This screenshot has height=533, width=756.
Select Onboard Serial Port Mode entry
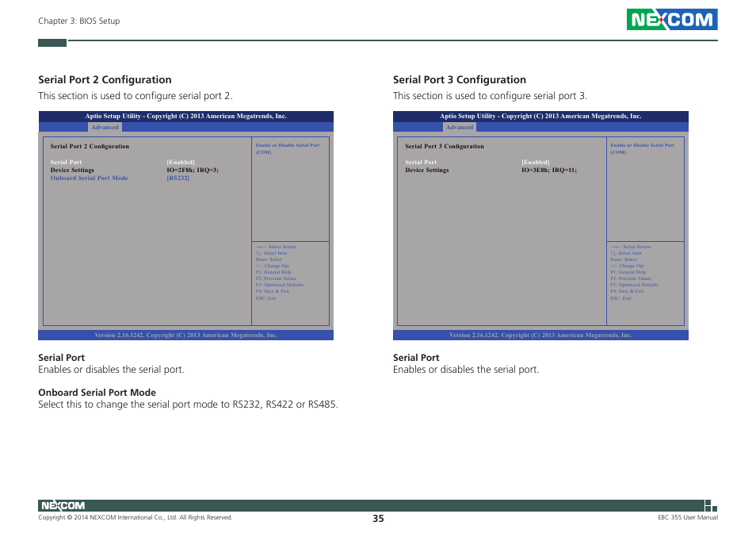pos(90,178)
